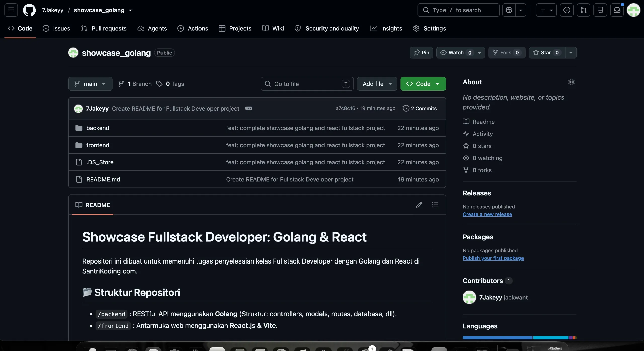The image size is (644, 351).
Task: Open the notifications inbox
Action: [617, 10]
